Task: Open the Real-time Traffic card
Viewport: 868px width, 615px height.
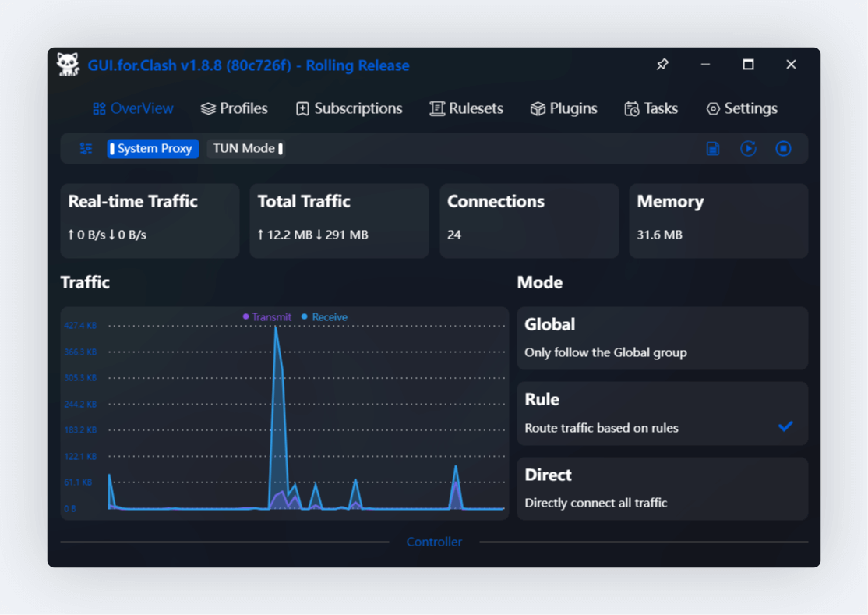Action: point(150,221)
